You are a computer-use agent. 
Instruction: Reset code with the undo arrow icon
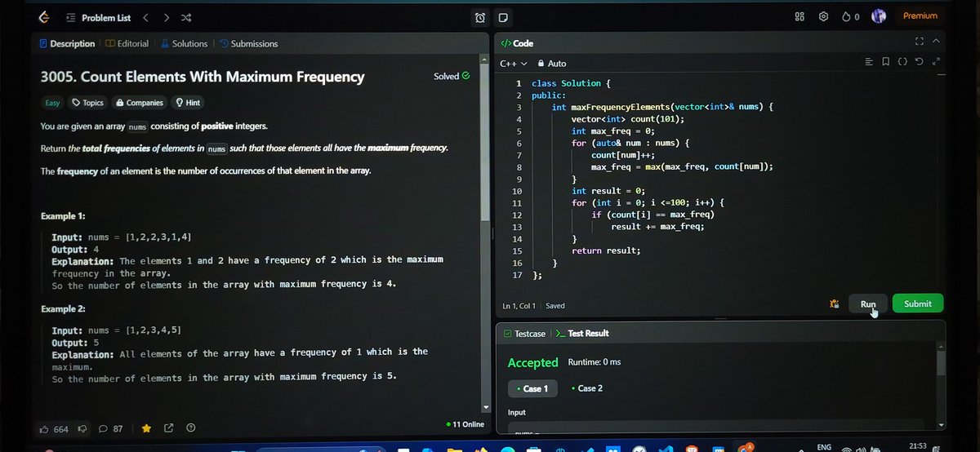[920, 62]
